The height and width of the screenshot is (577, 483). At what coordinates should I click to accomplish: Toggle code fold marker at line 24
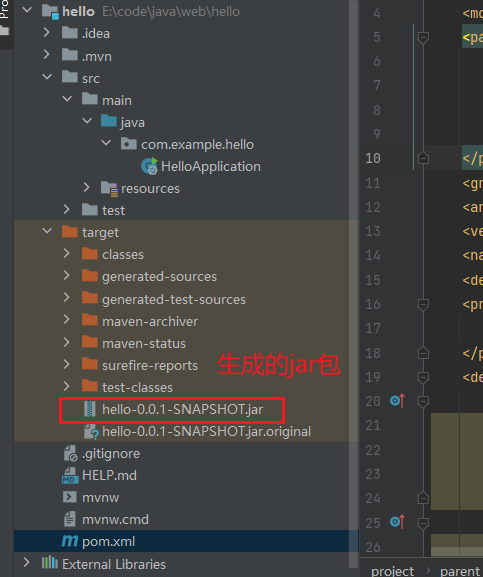click(x=423, y=498)
